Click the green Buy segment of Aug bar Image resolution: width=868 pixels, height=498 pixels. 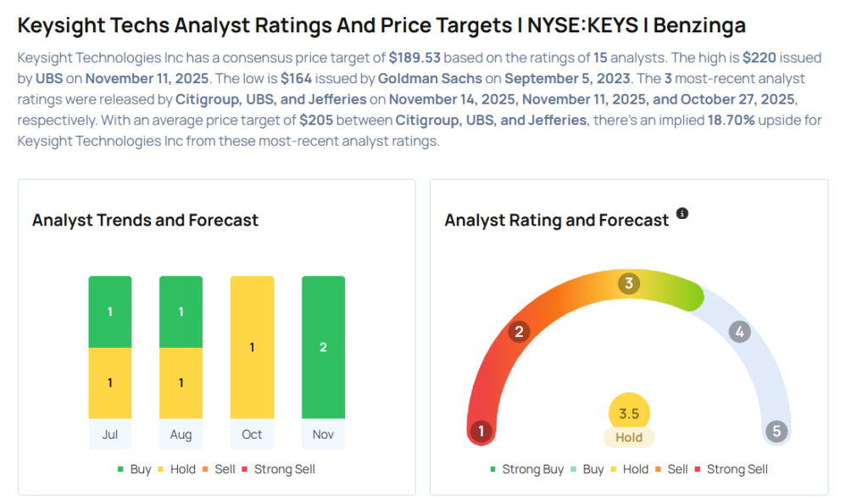[x=181, y=311]
